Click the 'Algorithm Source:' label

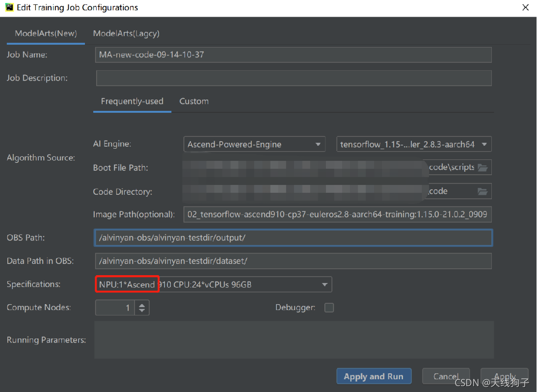click(41, 158)
